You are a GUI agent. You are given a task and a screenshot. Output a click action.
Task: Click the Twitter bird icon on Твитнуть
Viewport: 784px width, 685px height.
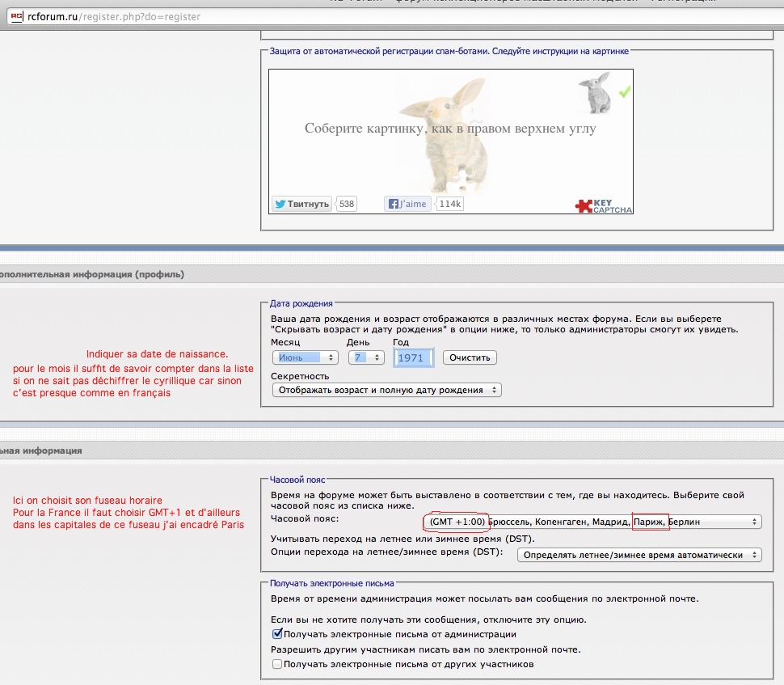280,204
